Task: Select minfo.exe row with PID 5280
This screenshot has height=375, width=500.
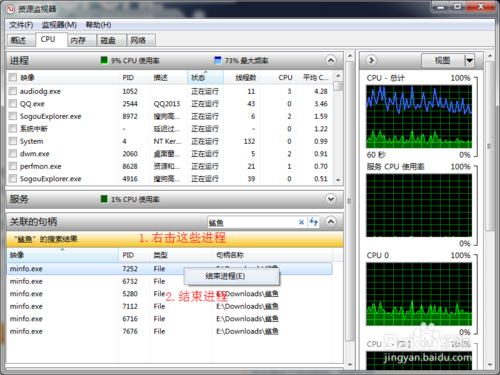Action: [x=169, y=294]
